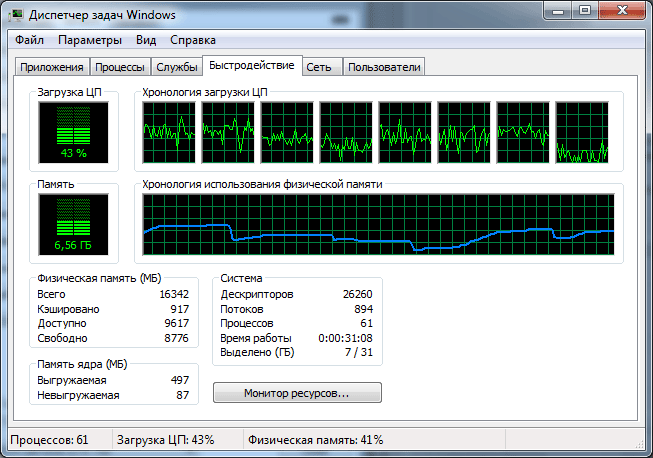Switch to the Процессы tab
Image resolution: width=653 pixels, height=458 pixels.
119,67
